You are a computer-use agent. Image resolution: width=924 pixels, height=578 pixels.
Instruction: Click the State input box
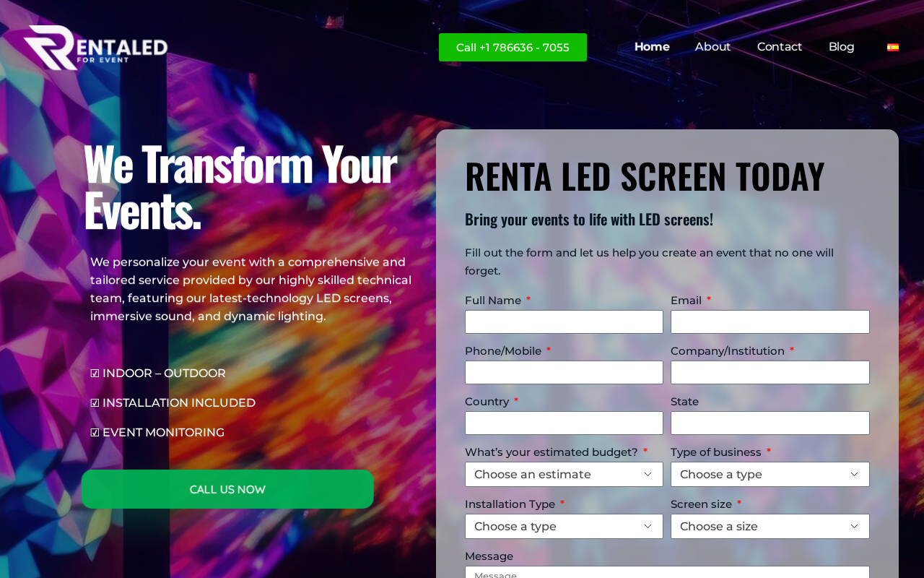pos(770,423)
